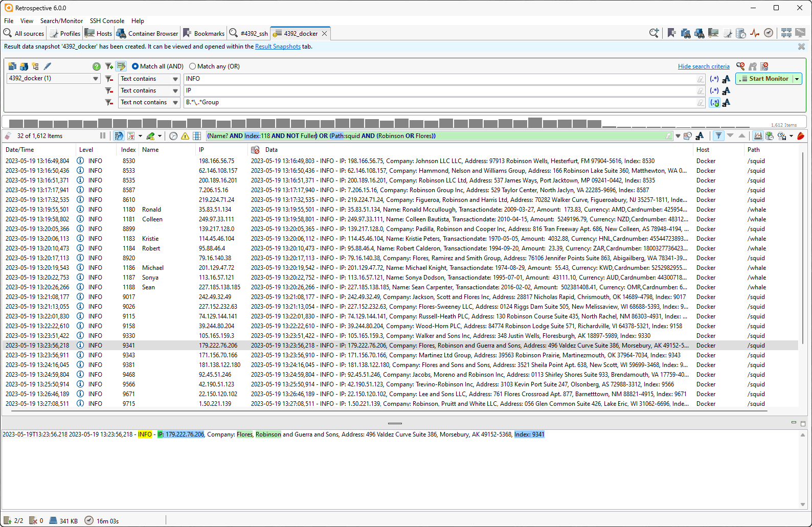The image size is (812, 527).
Task: Open the Result Snapshots link
Action: tap(278, 47)
